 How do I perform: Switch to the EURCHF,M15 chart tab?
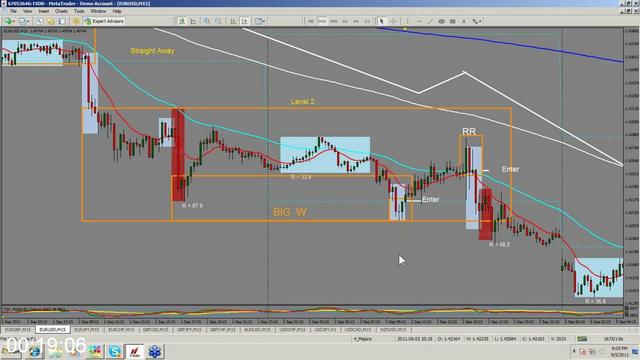(121, 329)
